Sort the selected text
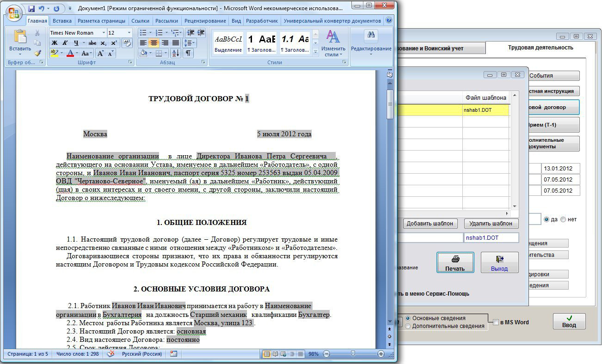The image size is (602, 364). pos(175,53)
